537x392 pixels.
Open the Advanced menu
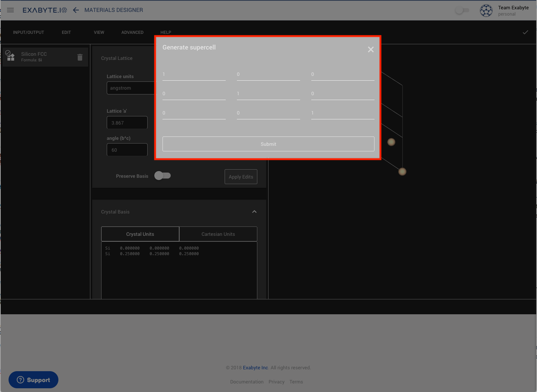(x=132, y=32)
